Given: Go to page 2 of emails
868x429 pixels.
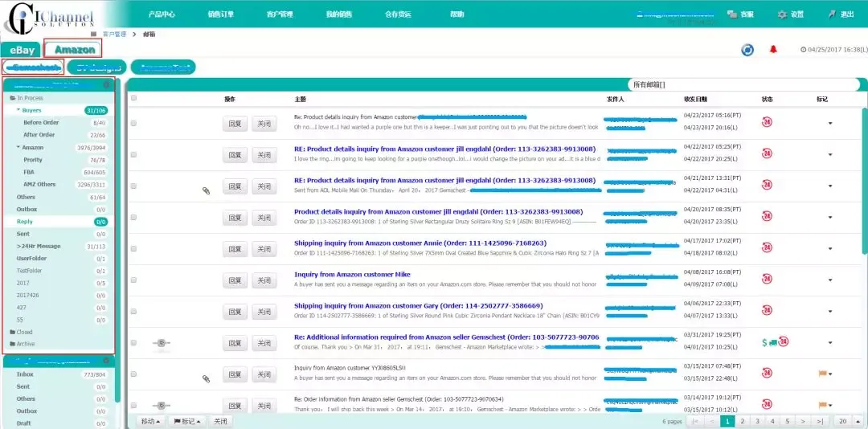Looking at the screenshot, I should tap(743, 421).
